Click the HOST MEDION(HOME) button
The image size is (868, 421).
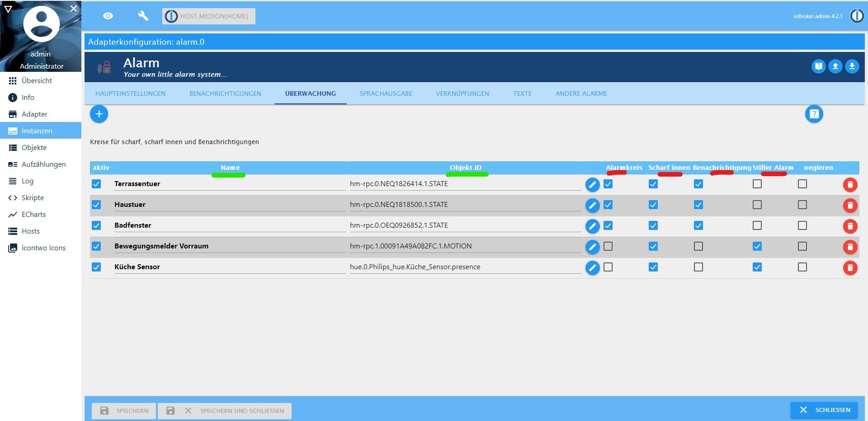209,16
